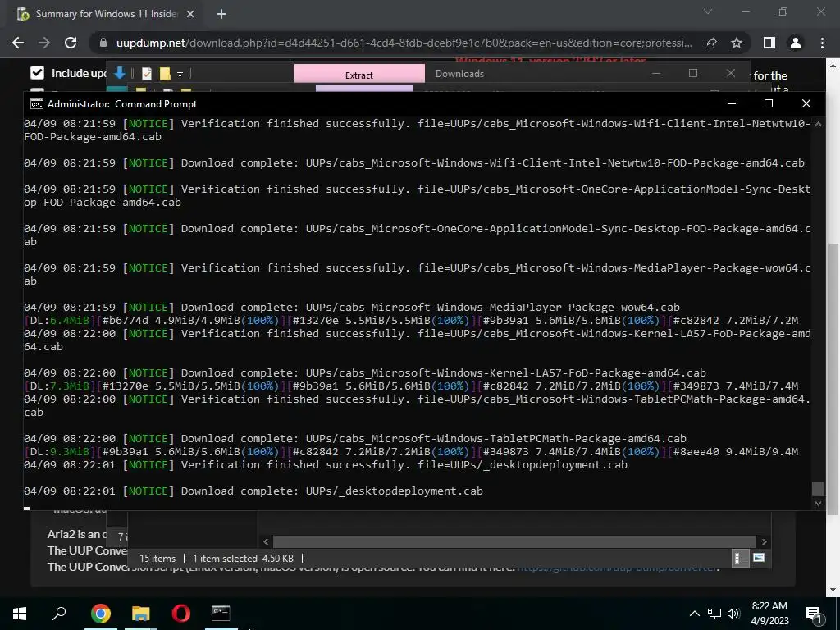840x630 pixels.
Task: Click the Opera taskbar icon
Action: [181, 614]
